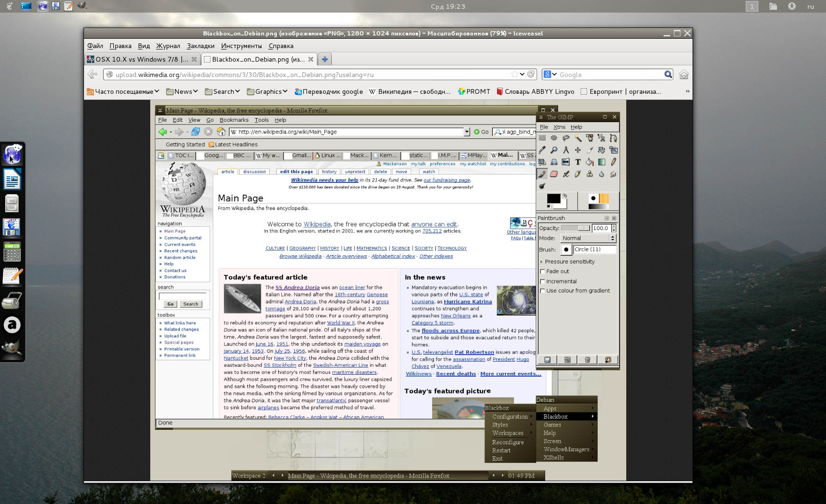Open the 'Википедия — свободн...' bookmark
Viewport: 826px width, 504px height.
410,91
